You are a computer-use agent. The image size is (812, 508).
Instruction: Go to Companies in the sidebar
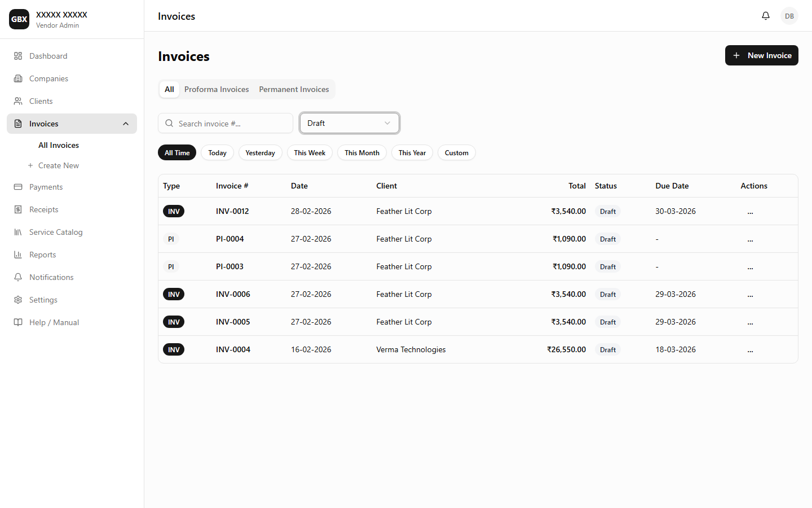tap(72, 78)
